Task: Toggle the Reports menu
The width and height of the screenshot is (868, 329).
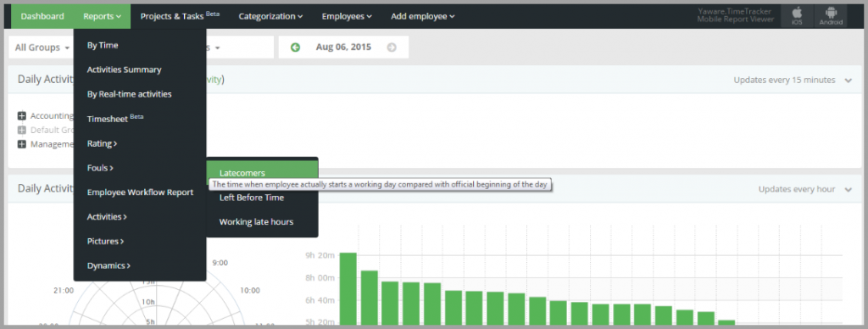Action: click(x=103, y=17)
